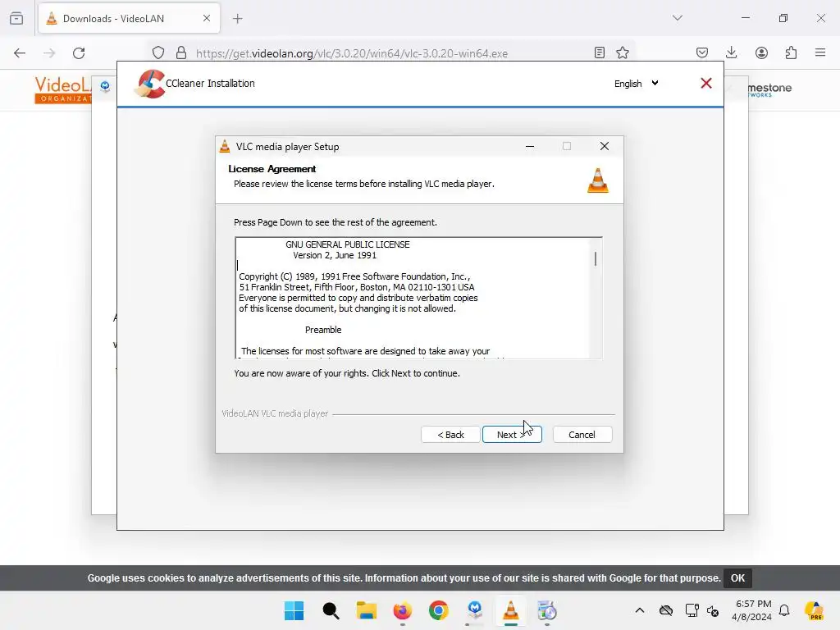This screenshot has width=840, height=630.
Task: Cancel the VLC media player setup
Action: pyautogui.click(x=582, y=435)
